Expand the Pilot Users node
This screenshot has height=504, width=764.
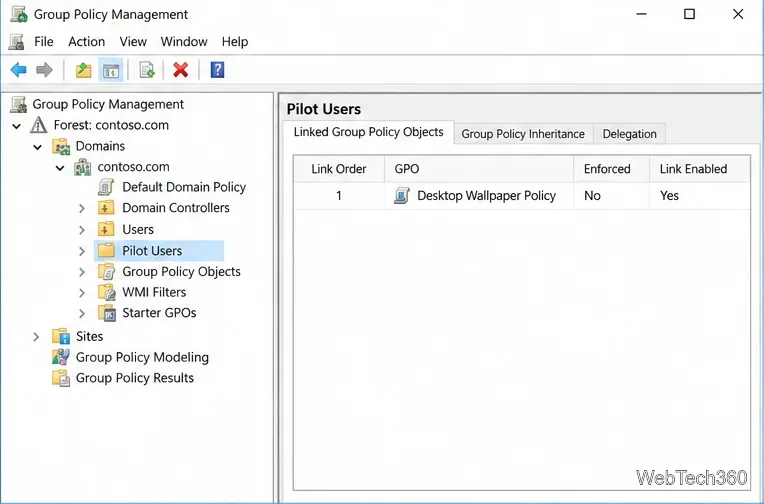(82, 251)
